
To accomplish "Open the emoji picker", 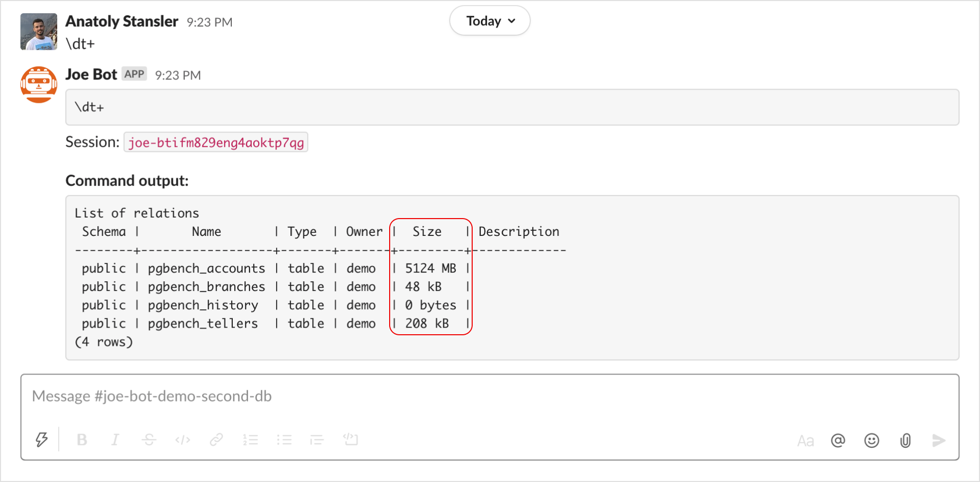I will pos(872,440).
